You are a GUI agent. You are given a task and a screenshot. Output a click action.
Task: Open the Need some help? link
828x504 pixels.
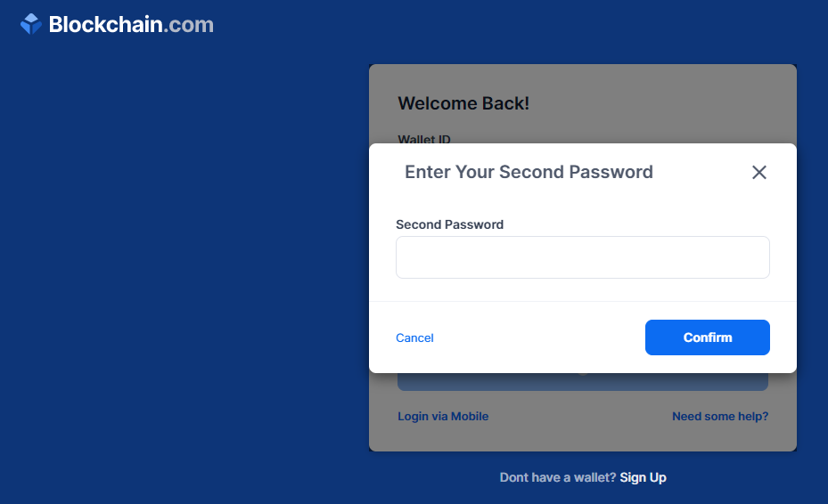(720, 417)
